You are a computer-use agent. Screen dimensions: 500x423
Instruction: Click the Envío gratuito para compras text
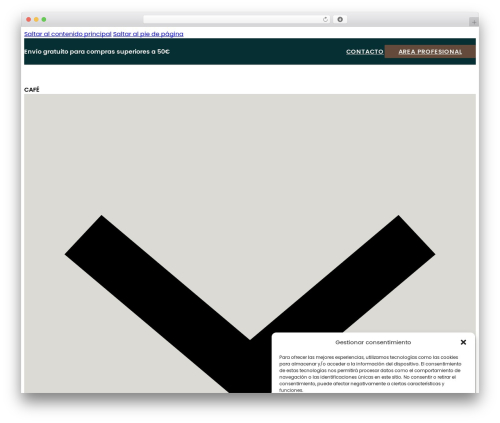click(97, 52)
